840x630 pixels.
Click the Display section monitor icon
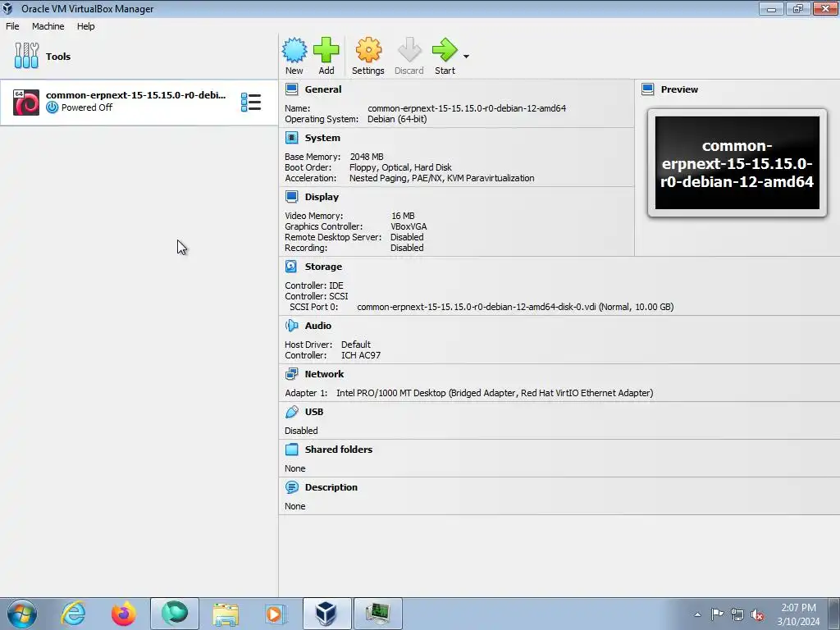pos(291,197)
